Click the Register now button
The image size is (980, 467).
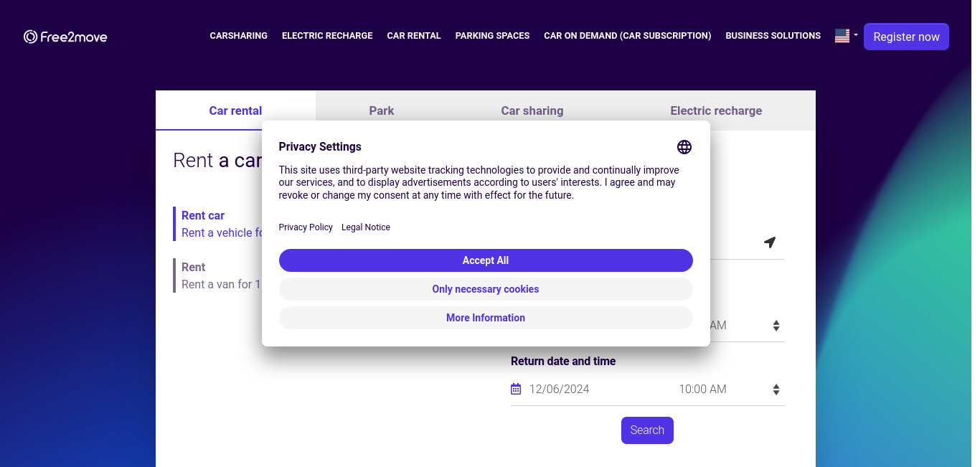point(906,37)
